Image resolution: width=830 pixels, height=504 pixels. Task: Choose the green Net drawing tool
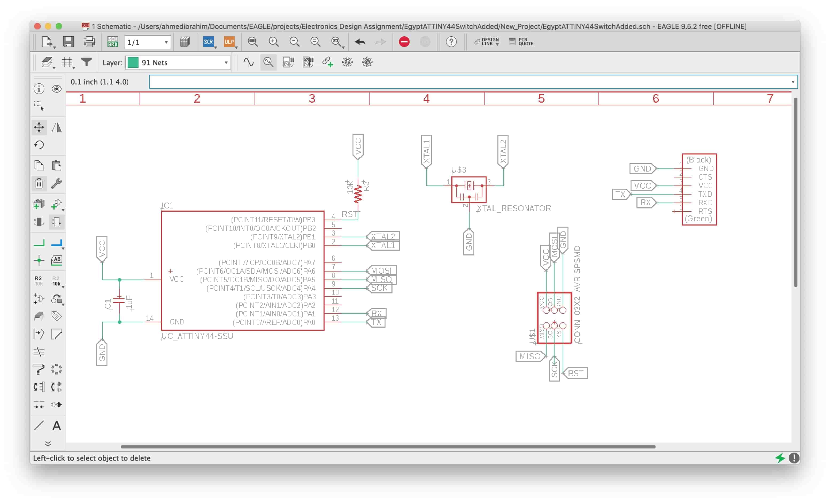(x=39, y=243)
